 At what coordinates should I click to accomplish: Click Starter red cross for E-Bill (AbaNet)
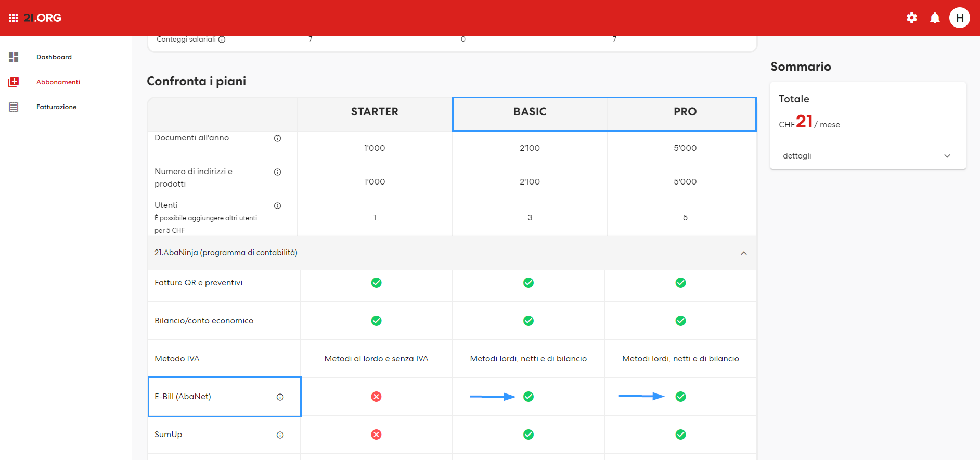click(x=376, y=397)
